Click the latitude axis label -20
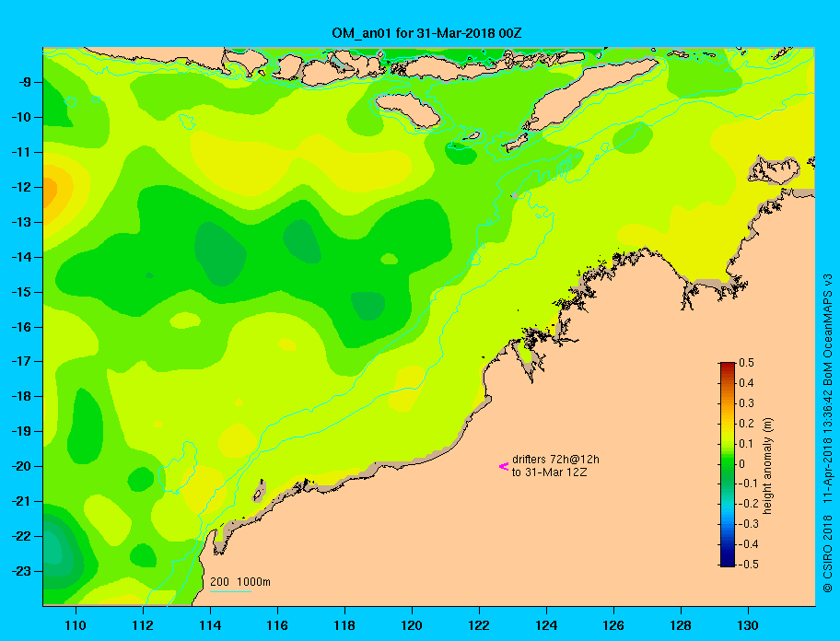Screen dimensions: 840x641 20,466
